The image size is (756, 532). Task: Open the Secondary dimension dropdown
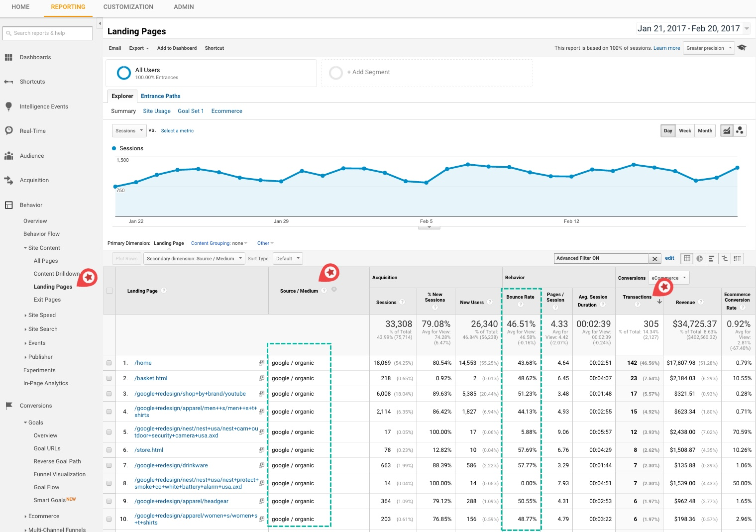(194, 259)
